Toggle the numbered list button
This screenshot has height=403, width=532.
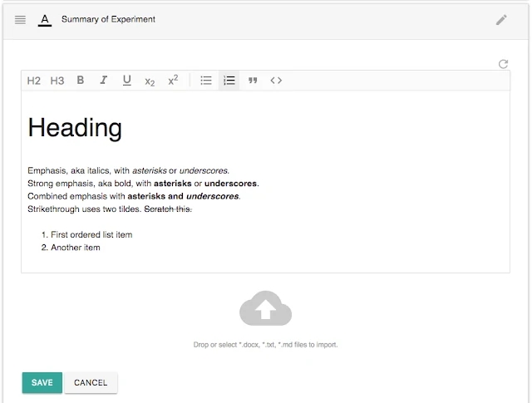[229, 81]
